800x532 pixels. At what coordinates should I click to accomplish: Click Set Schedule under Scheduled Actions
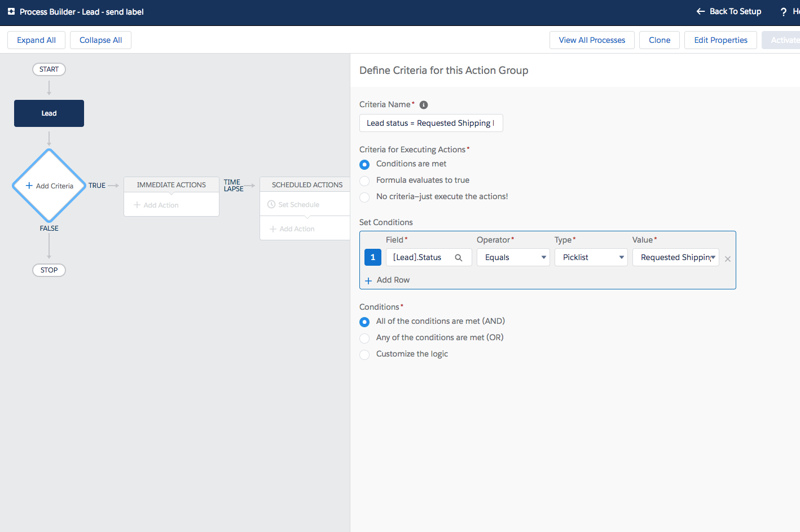click(293, 204)
